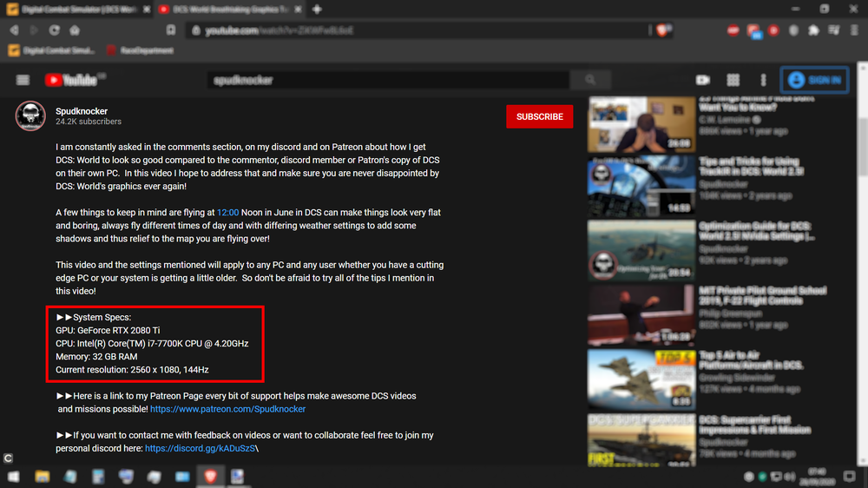Click the browser back arrow

click(x=15, y=30)
